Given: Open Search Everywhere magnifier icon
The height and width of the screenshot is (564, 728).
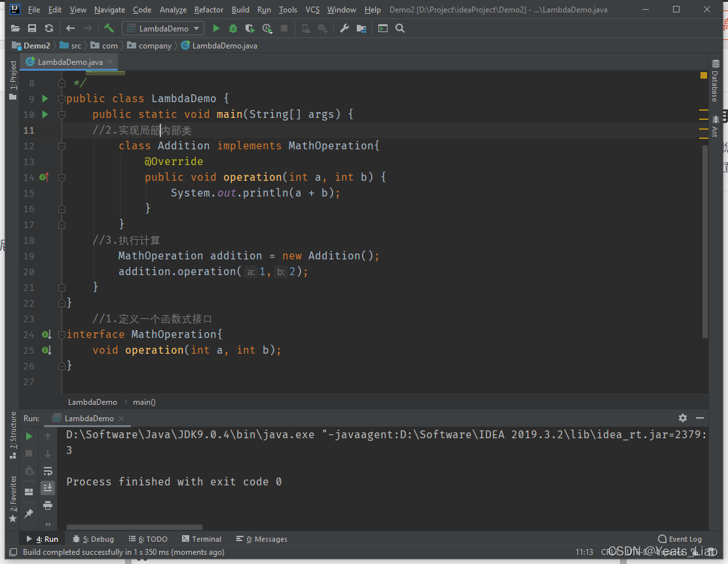Looking at the screenshot, I should tap(400, 29).
